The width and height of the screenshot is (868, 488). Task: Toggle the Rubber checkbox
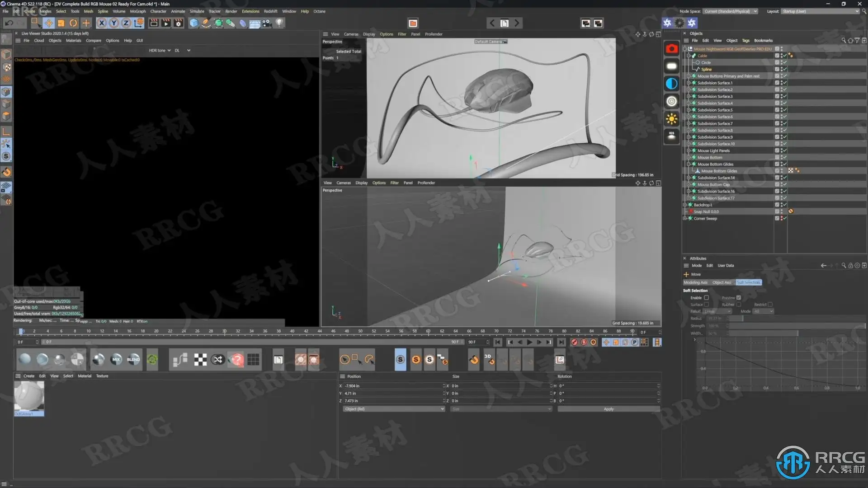point(739,305)
